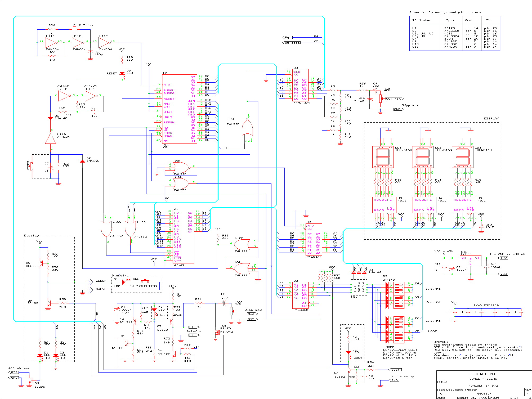Image resolution: width=532 pixels, height=399 pixels.
Task: Click the U9C 74LS27 gate symbol
Action: tap(242, 268)
